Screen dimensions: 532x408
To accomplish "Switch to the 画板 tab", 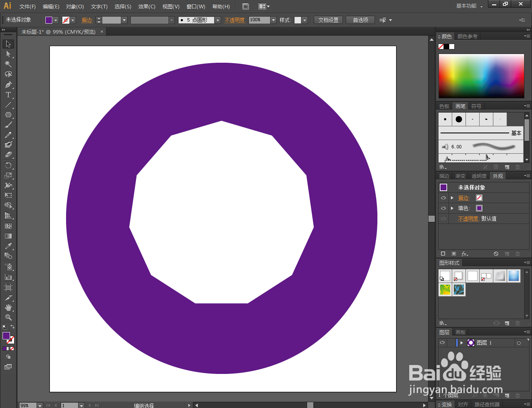I will click(460, 332).
